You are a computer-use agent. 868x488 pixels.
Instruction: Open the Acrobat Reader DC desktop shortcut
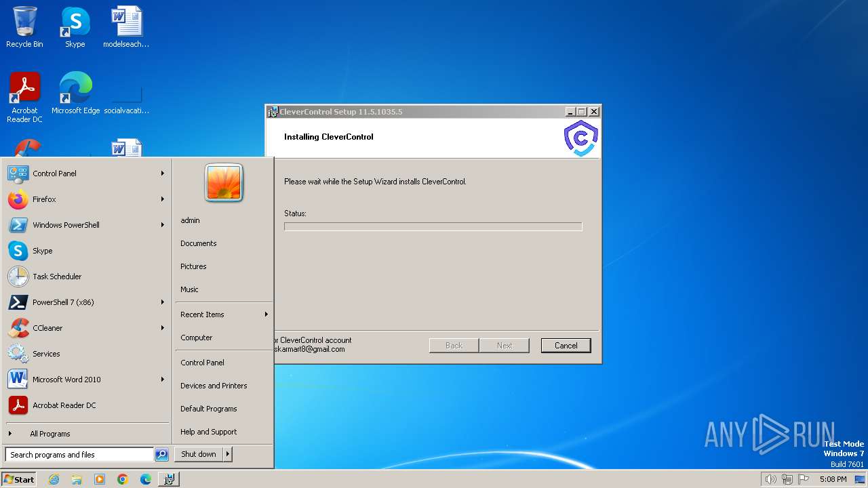(x=24, y=97)
